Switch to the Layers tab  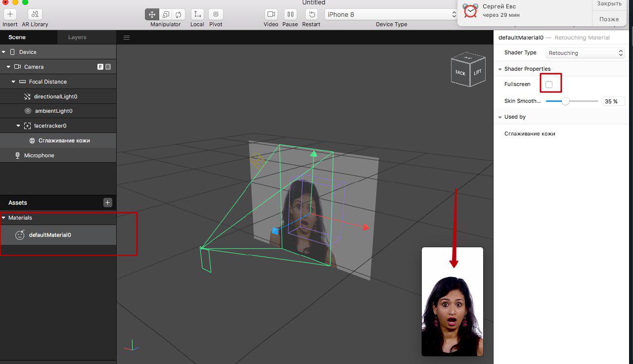coord(77,37)
